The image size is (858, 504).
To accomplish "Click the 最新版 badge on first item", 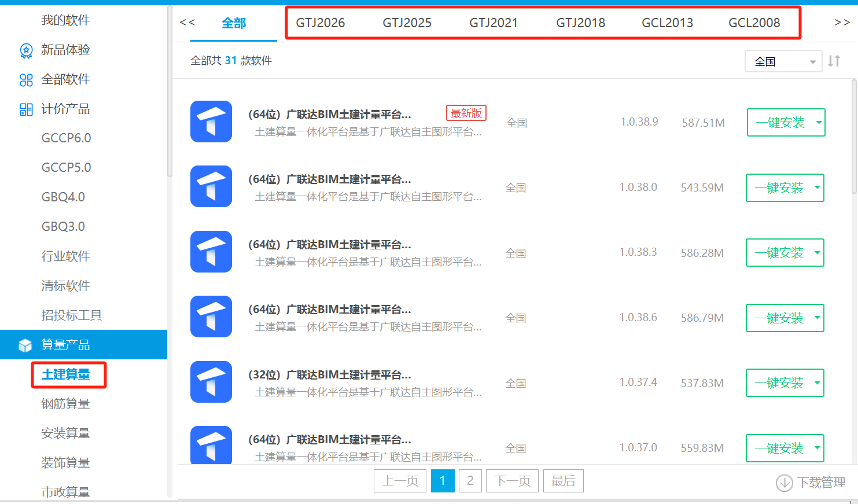I will point(466,113).
